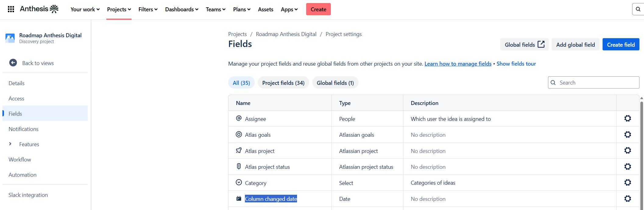Select the Global fields (1) tab
Viewport: 644px width, 210px height.
point(335,83)
